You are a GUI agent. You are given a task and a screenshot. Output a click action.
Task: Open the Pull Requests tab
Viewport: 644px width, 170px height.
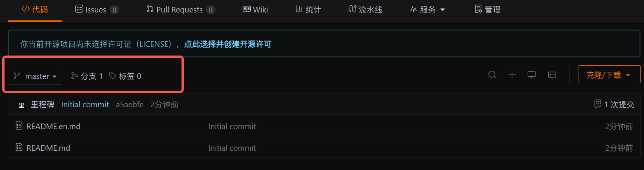[x=181, y=10]
